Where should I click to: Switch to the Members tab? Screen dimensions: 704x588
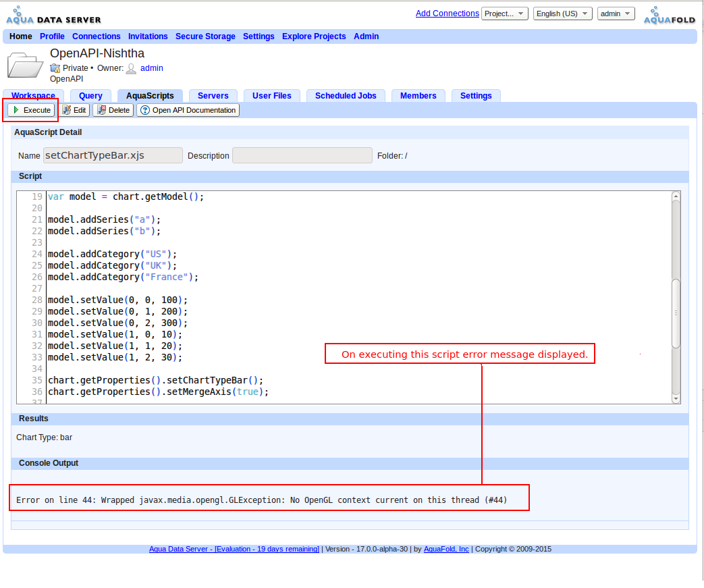click(x=418, y=96)
